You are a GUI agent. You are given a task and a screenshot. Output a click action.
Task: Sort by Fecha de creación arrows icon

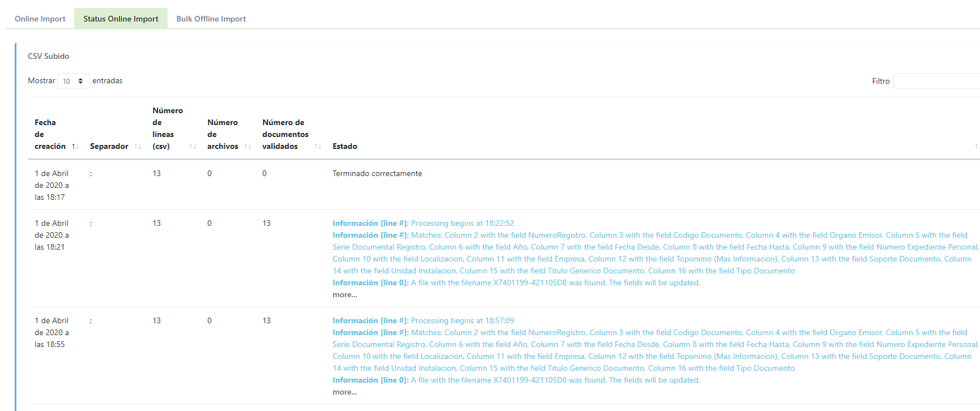75,147
